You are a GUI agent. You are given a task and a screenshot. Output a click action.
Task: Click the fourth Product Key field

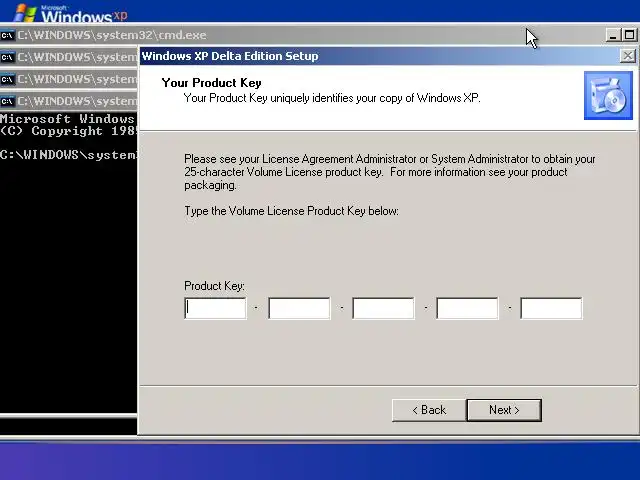[x=467, y=308]
